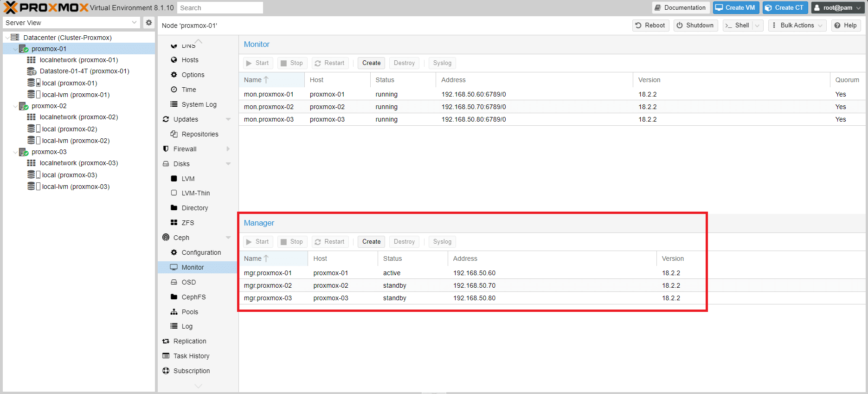868x394 pixels.
Task: Open the Documentation button
Action: (x=681, y=7)
